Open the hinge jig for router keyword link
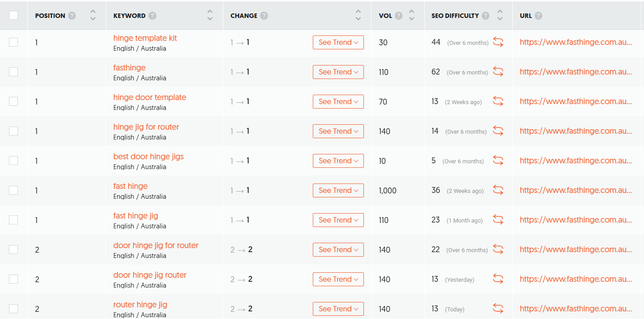This screenshot has height=319, width=644. 146,127
